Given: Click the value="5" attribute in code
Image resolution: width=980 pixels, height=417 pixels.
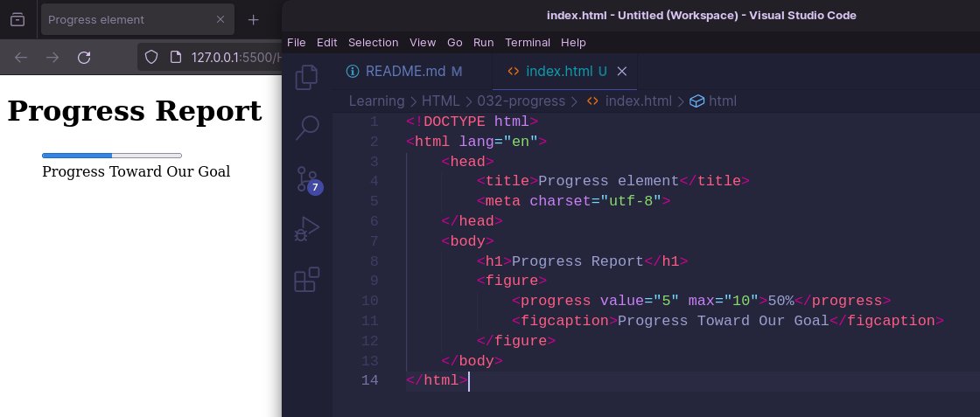Looking at the screenshot, I should tap(640, 301).
